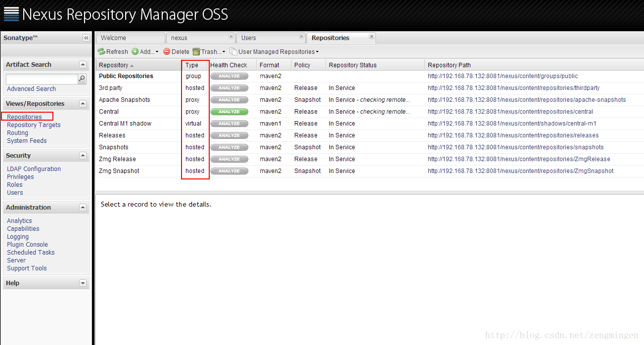644x345 pixels.
Task: Open the Routing link
Action: click(17, 133)
